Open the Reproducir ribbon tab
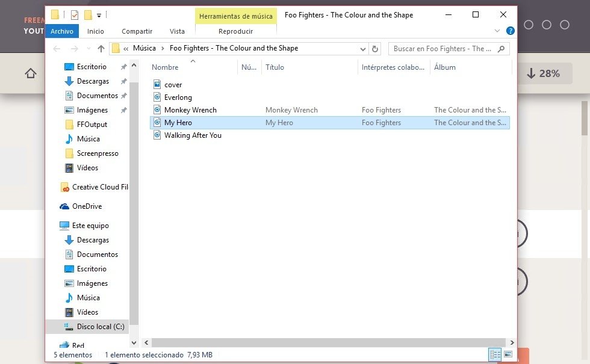 point(236,31)
